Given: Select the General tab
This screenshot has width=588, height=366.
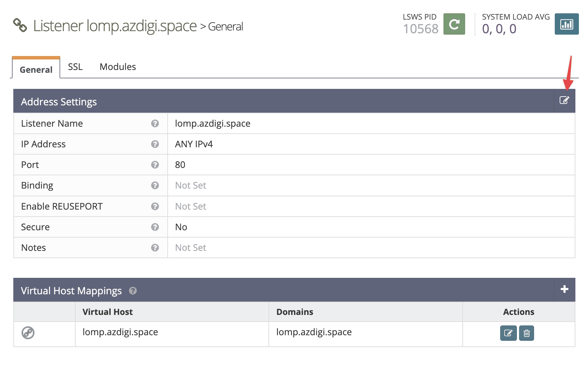Looking at the screenshot, I should pyautogui.click(x=36, y=70).
